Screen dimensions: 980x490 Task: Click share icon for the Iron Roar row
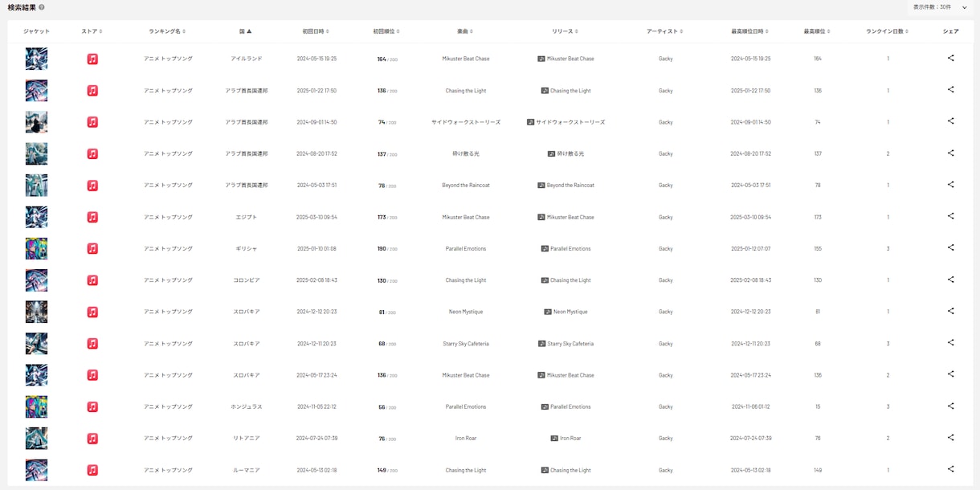click(x=950, y=438)
